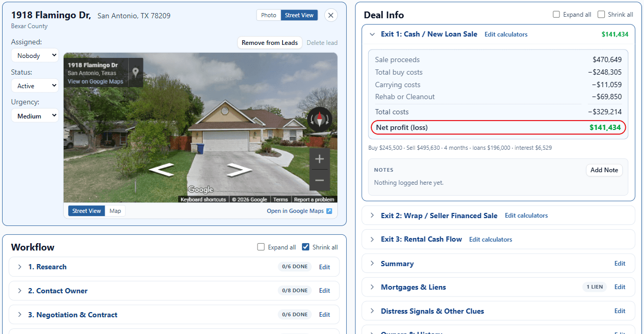Click the 1918 Flamingo Dr address heading
644x334 pixels.
pos(51,15)
